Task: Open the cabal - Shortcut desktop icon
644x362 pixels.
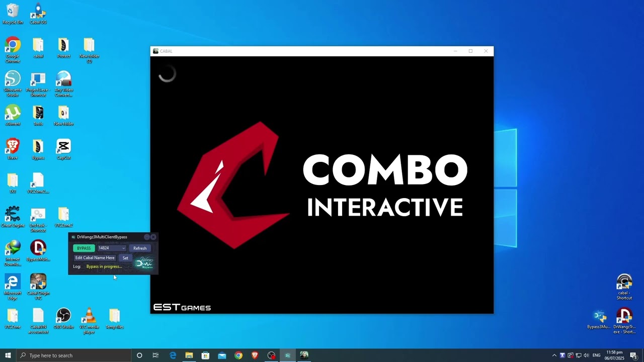Action: tap(624, 287)
